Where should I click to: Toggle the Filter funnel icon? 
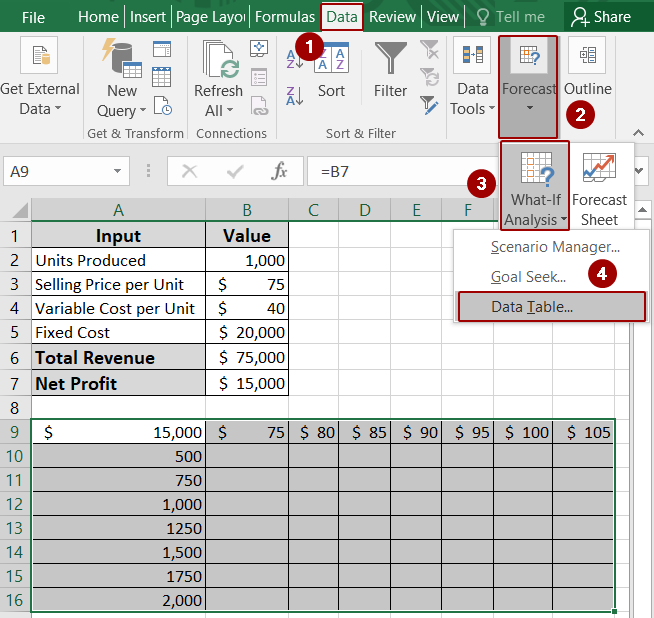(x=390, y=58)
